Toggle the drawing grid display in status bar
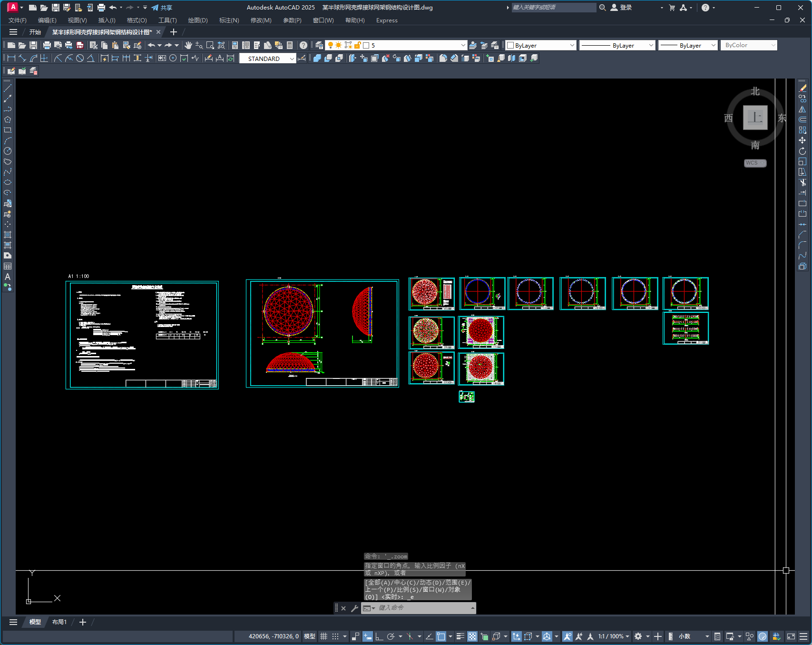 click(324, 636)
